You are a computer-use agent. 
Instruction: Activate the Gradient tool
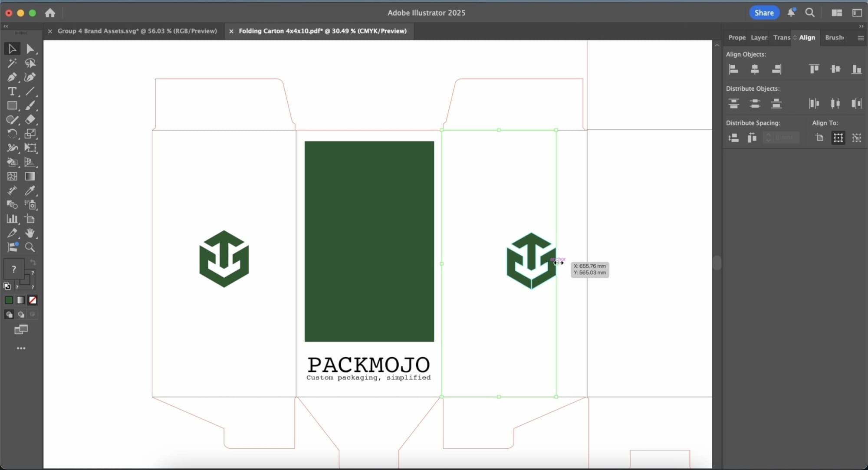(30, 176)
